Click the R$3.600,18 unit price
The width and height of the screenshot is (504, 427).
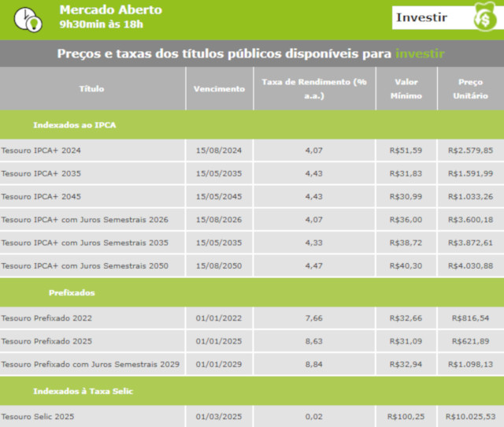470,220
